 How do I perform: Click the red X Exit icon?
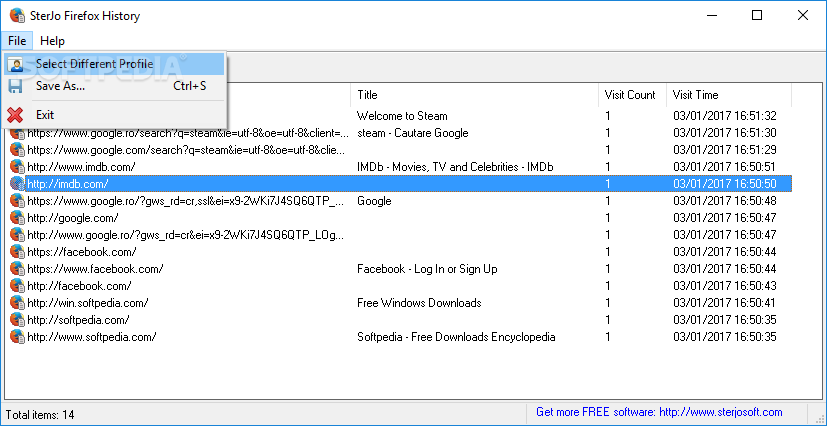[x=15, y=114]
